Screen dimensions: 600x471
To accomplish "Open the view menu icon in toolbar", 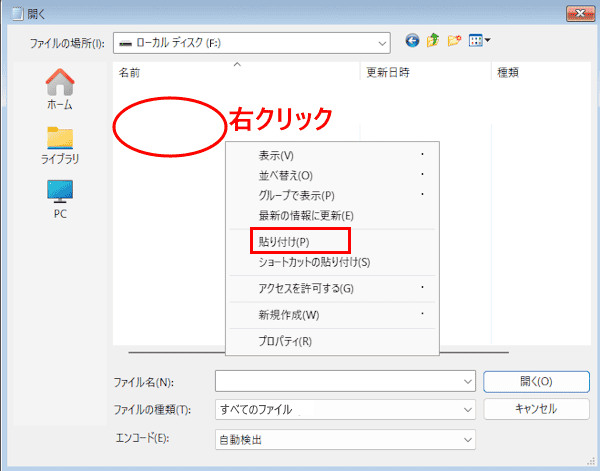I will (x=479, y=41).
